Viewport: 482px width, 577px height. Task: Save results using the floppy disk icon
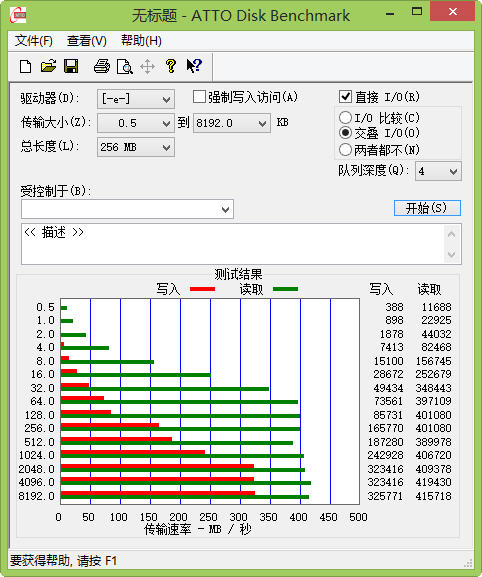click(71, 66)
